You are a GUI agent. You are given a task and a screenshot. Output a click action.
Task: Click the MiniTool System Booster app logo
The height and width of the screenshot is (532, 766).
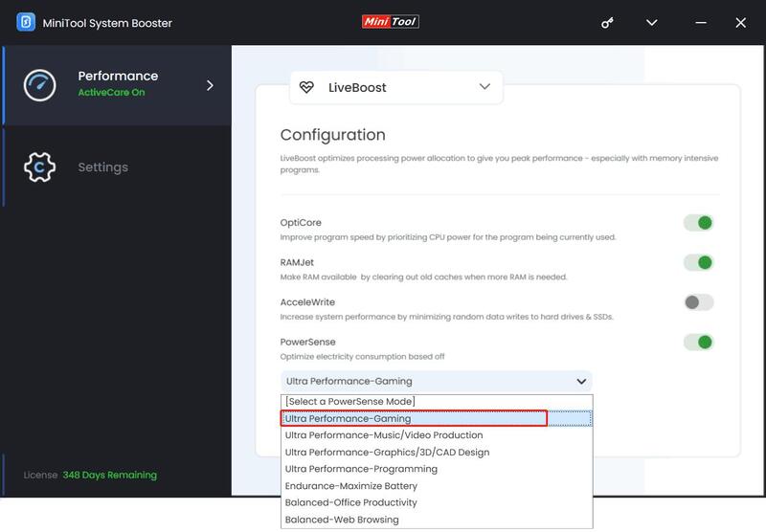pos(26,22)
